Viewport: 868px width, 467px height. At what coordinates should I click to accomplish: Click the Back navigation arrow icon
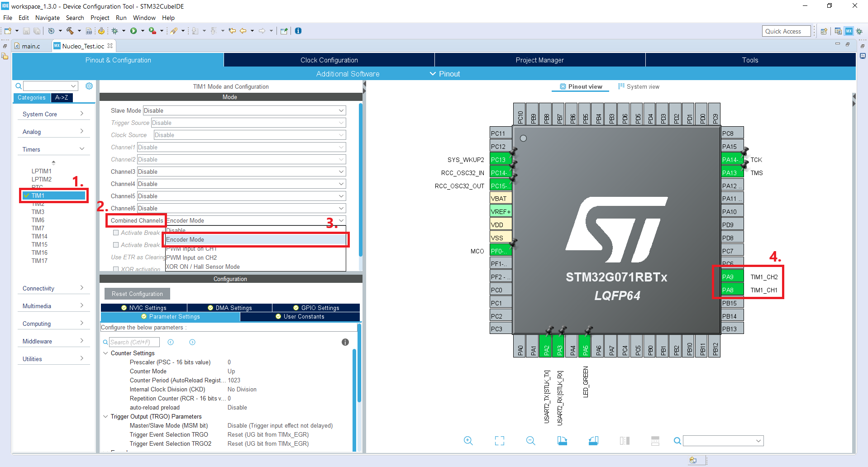(x=243, y=31)
